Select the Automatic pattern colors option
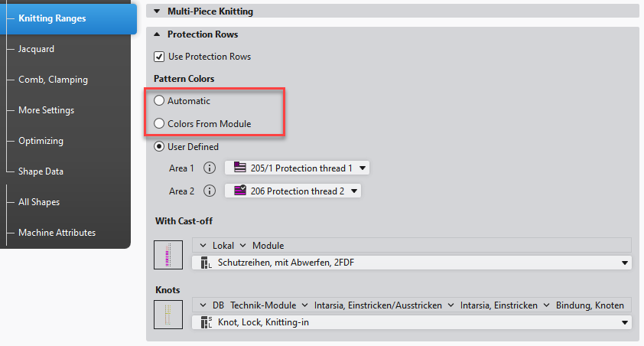 tap(159, 101)
